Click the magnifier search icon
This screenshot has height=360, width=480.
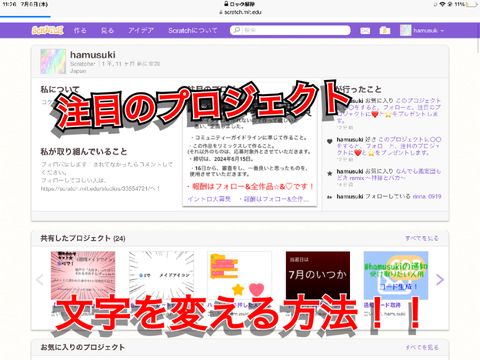(x=237, y=30)
